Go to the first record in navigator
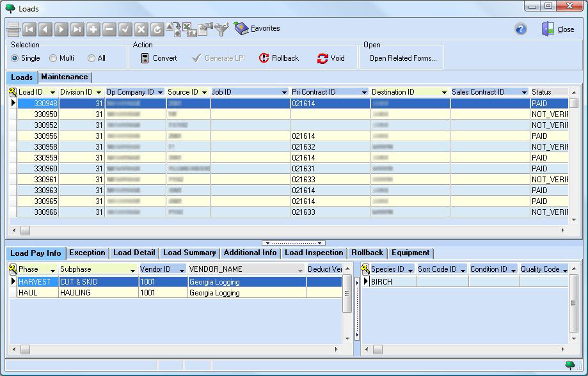 [x=29, y=29]
